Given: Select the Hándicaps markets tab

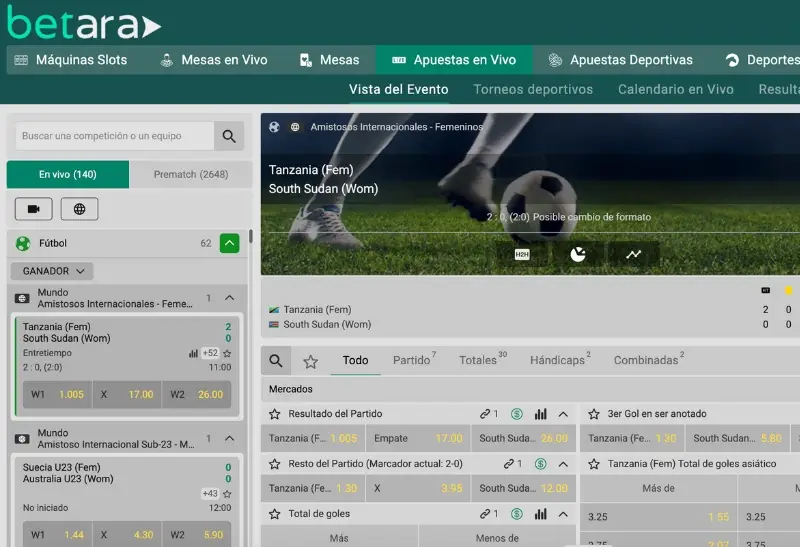Looking at the screenshot, I should pyautogui.click(x=560, y=359).
